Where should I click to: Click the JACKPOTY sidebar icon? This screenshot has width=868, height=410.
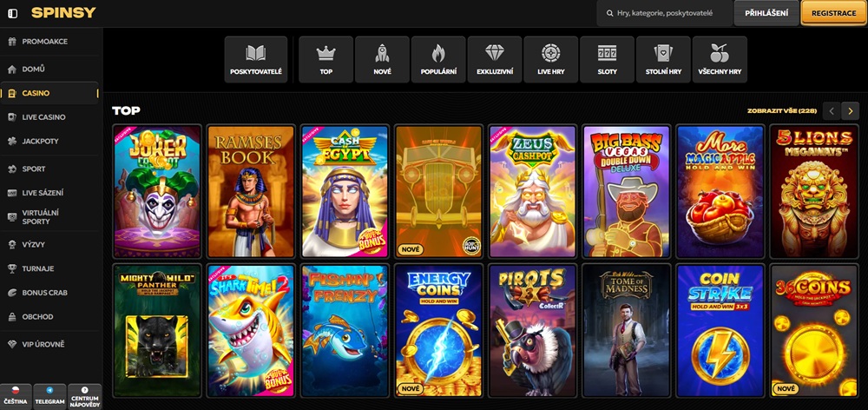(x=11, y=141)
